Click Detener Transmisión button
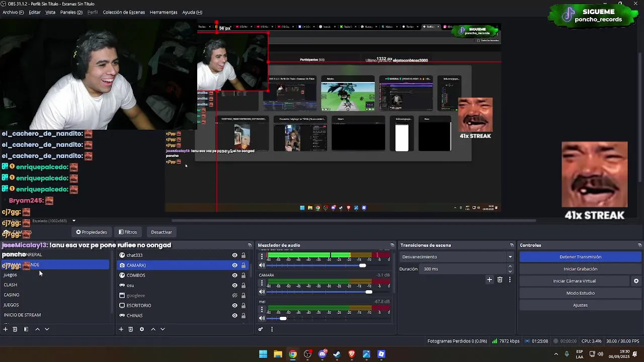 pyautogui.click(x=580, y=257)
